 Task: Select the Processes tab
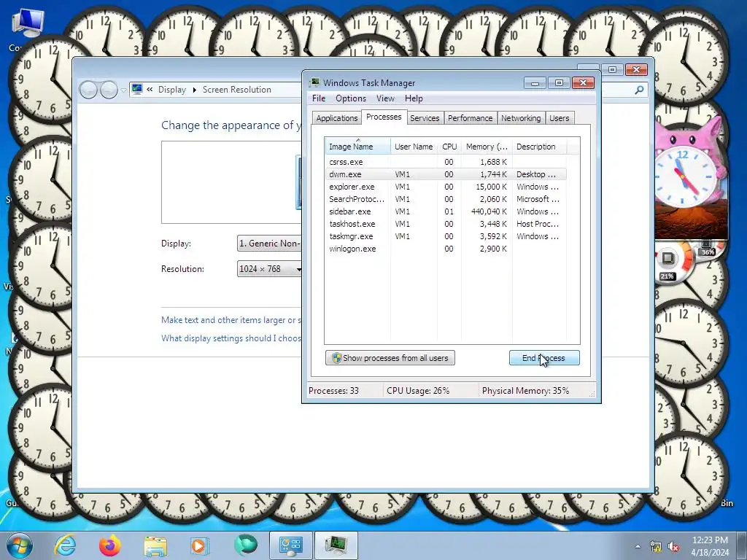click(x=384, y=117)
